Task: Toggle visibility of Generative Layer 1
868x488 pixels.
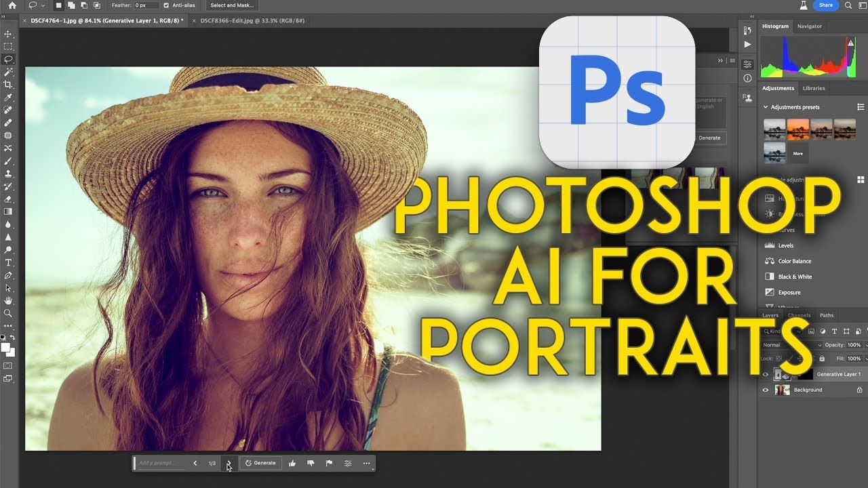Action: (766, 373)
